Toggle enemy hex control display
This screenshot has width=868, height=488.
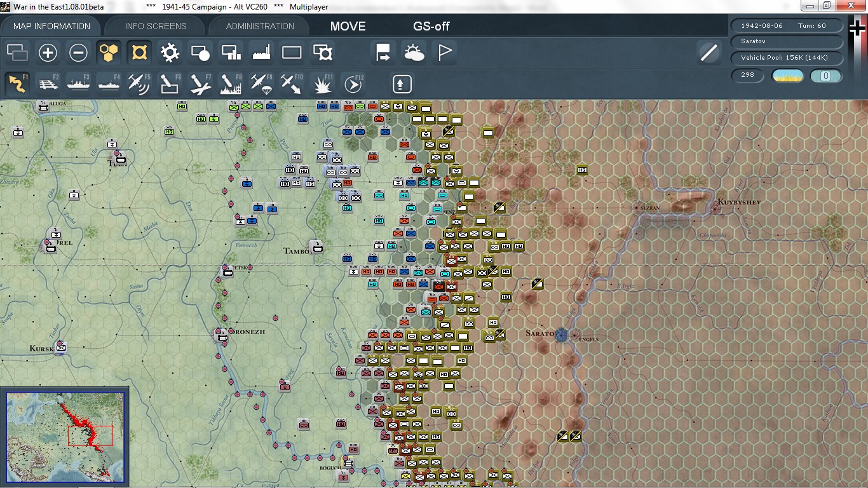point(139,52)
